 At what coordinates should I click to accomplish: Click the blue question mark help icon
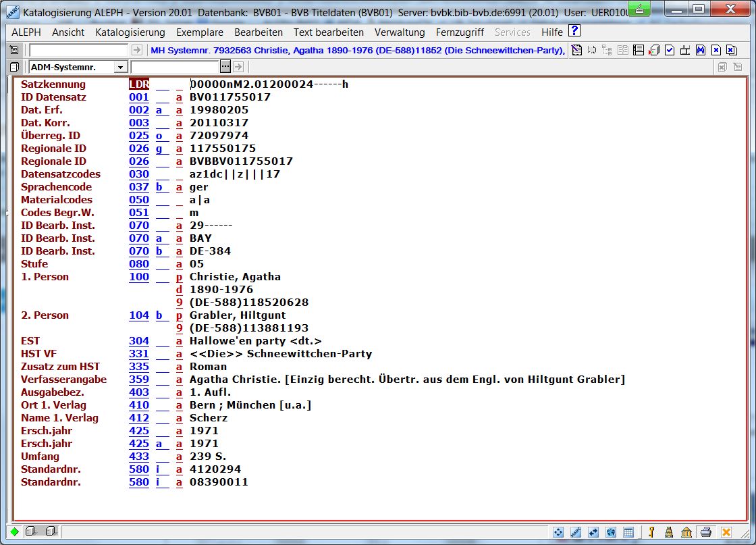[574, 31]
